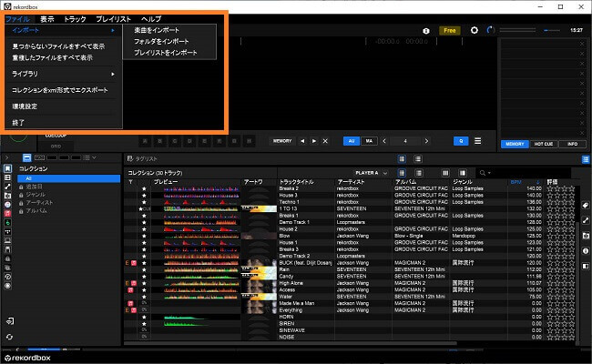Expand the tree view chevron
The height and width of the screenshot is (364, 592).
point(6,157)
